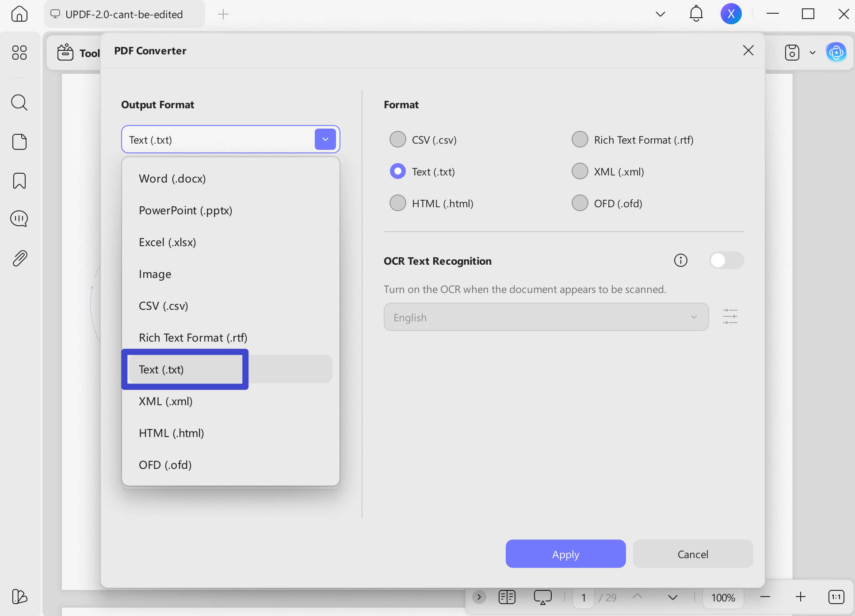Open the 100% zoom level dropdown
Screen dimensions: 855x616
pos(723,597)
